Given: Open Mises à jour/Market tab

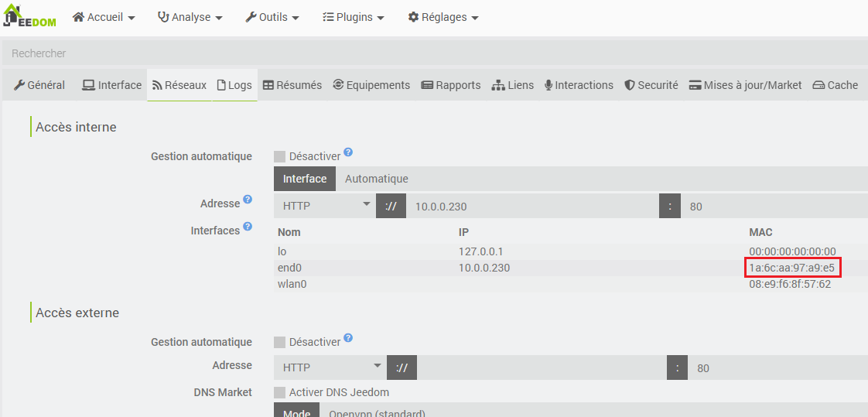Looking at the screenshot, I should coord(745,85).
